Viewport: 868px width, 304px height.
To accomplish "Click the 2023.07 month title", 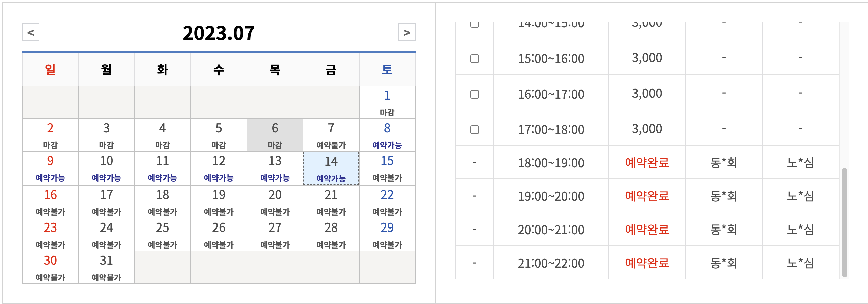I will (x=219, y=33).
